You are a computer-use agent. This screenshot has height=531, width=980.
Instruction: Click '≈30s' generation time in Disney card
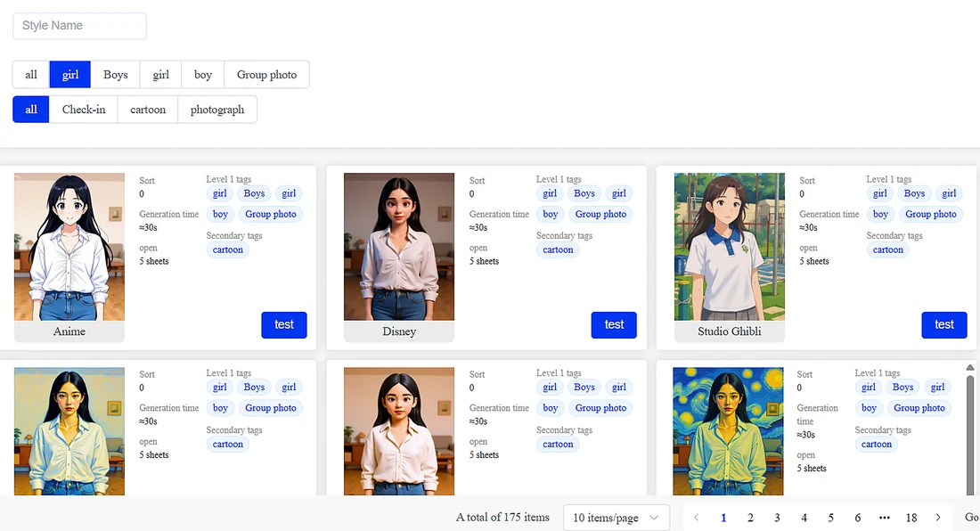[478, 227]
